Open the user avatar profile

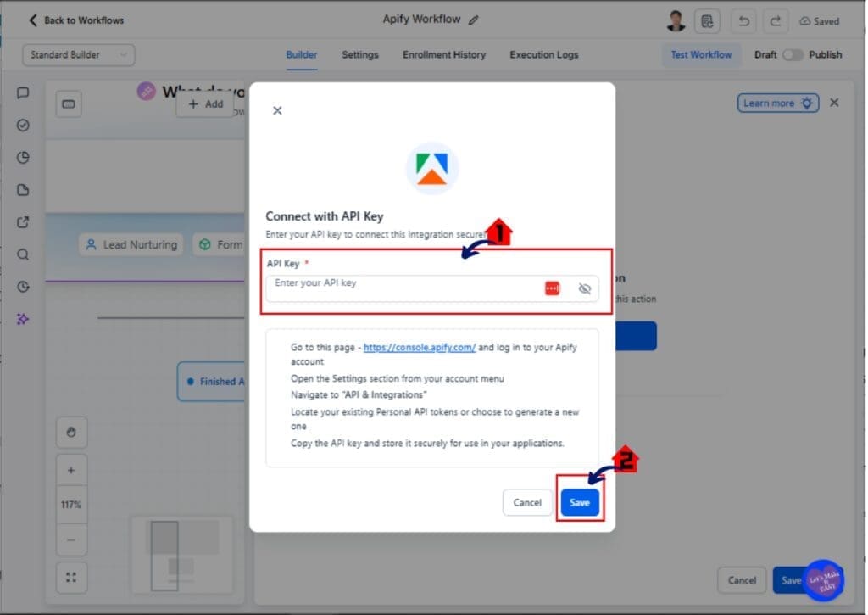click(x=676, y=21)
